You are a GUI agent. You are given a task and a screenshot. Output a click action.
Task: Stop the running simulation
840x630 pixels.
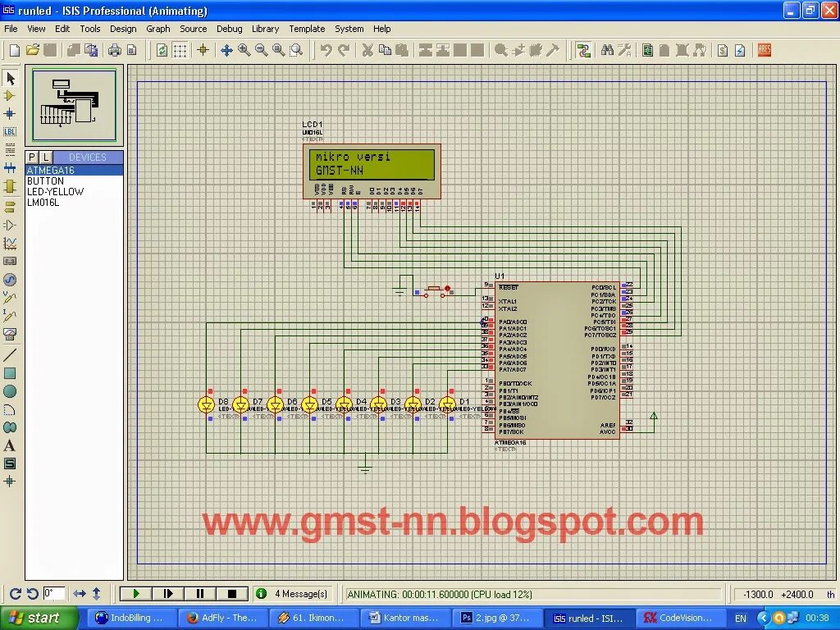pyautogui.click(x=232, y=594)
